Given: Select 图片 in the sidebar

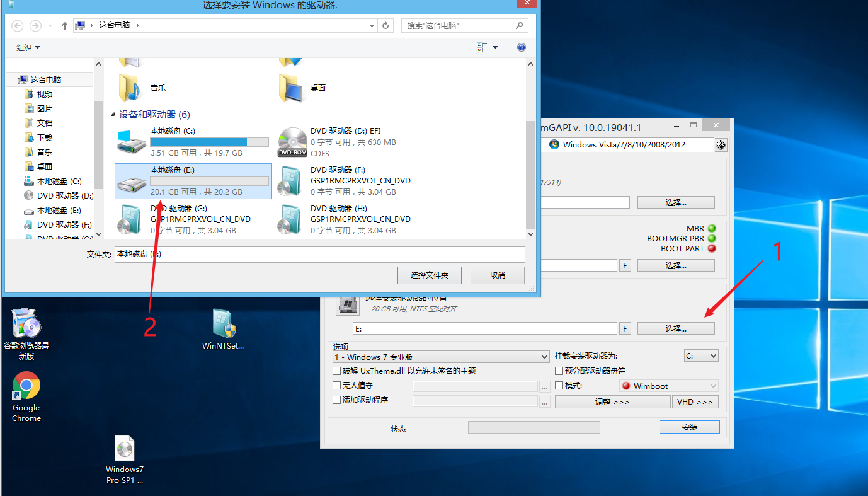Looking at the screenshot, I should tap(45, 109).
